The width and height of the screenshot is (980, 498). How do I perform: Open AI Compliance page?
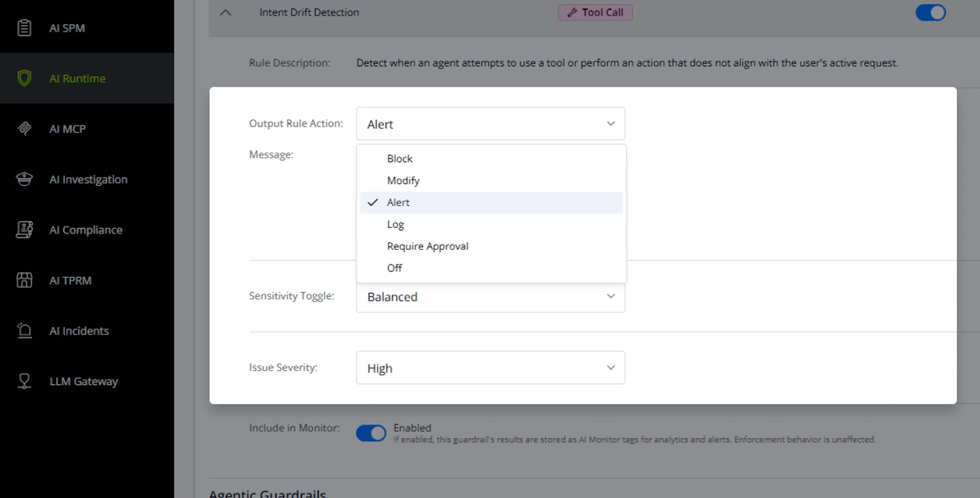coord(87,229)
